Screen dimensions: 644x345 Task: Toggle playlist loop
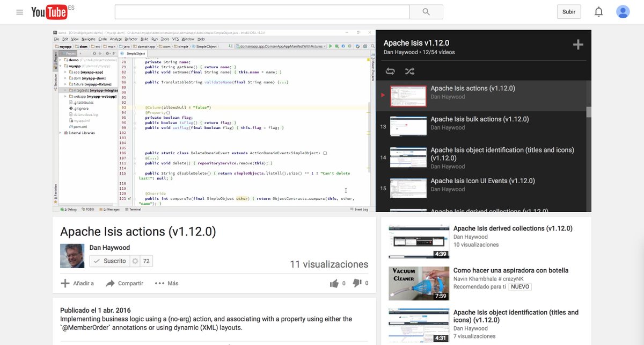[390, 71]
